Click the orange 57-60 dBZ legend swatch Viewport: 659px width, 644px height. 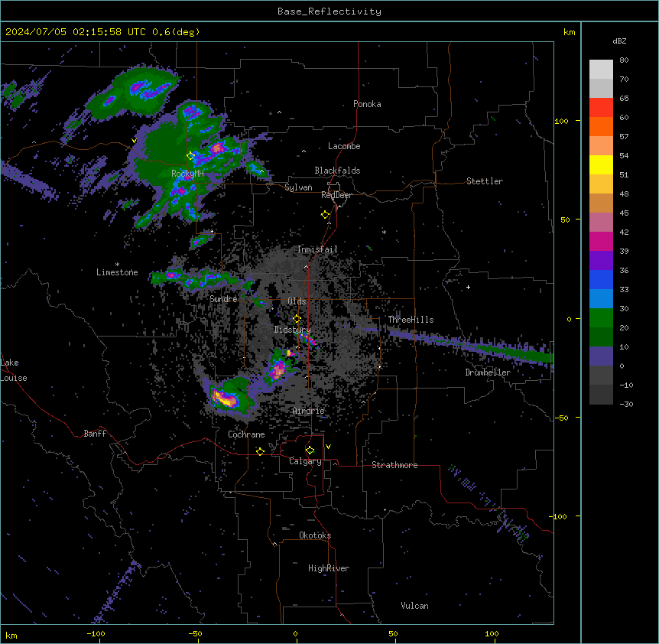pos(601,126)
